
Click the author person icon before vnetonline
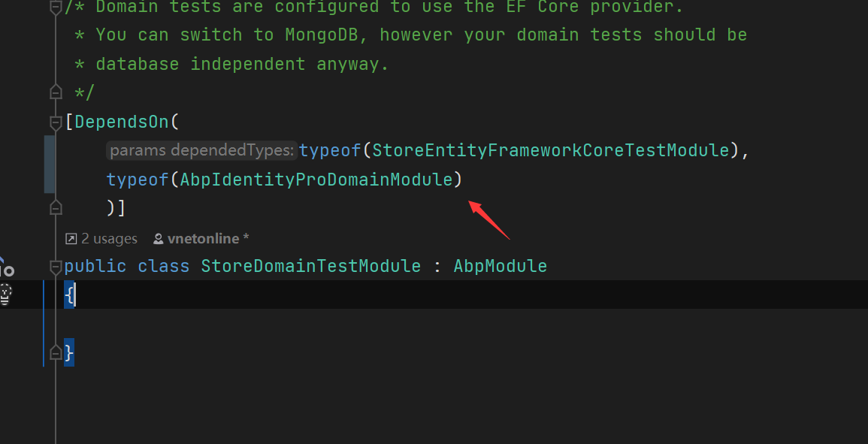click(158, 239)
